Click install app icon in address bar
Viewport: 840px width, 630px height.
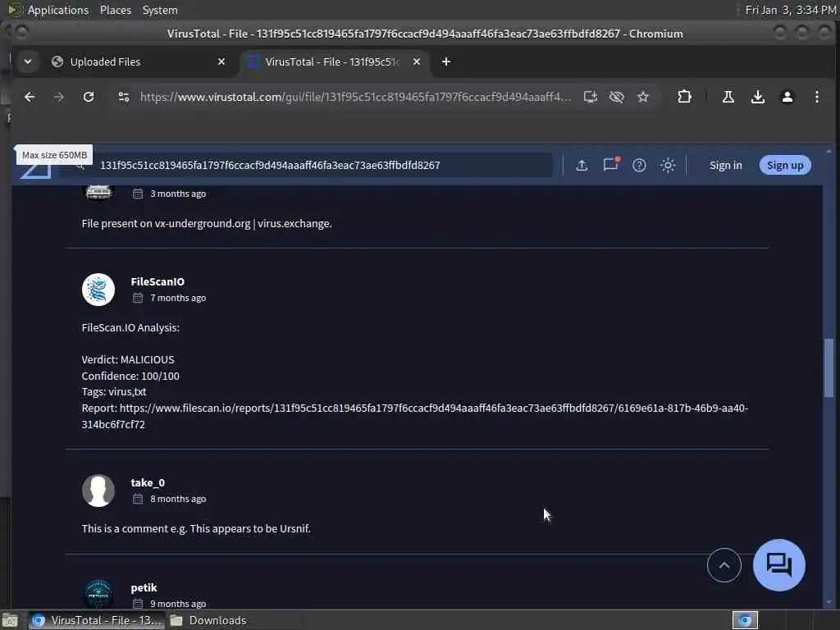click(591, 97)
